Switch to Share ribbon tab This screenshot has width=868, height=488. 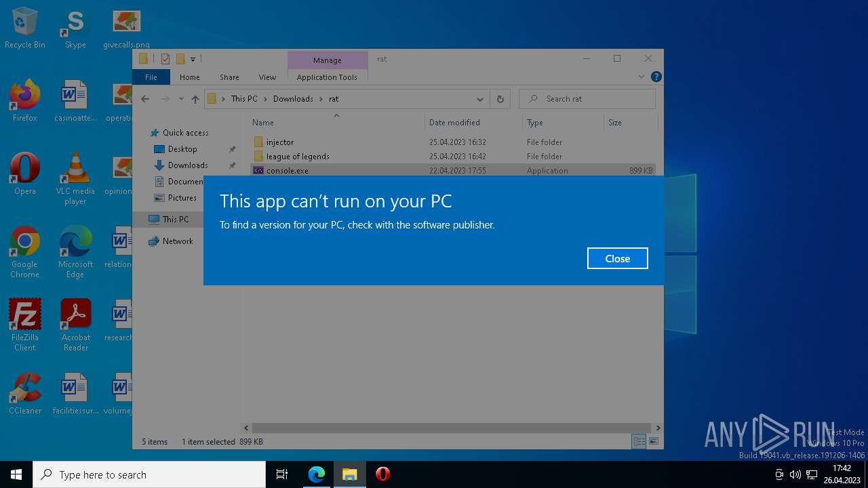[229, 77]
